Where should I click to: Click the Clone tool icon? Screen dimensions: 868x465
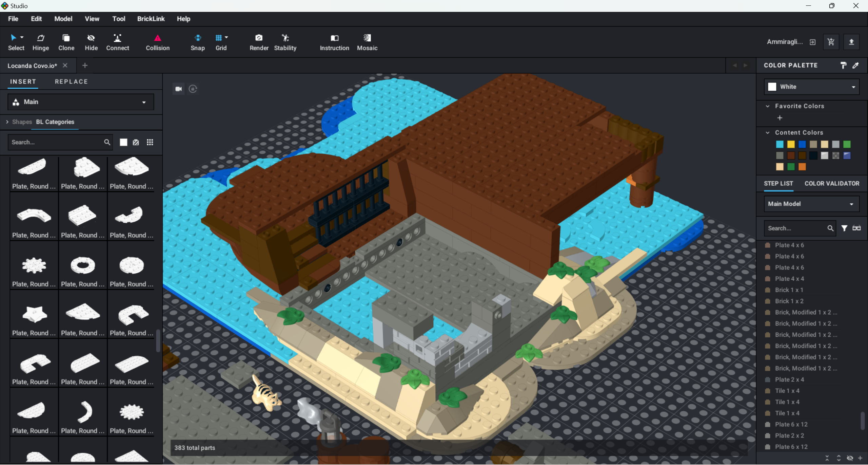coord(66,38)
